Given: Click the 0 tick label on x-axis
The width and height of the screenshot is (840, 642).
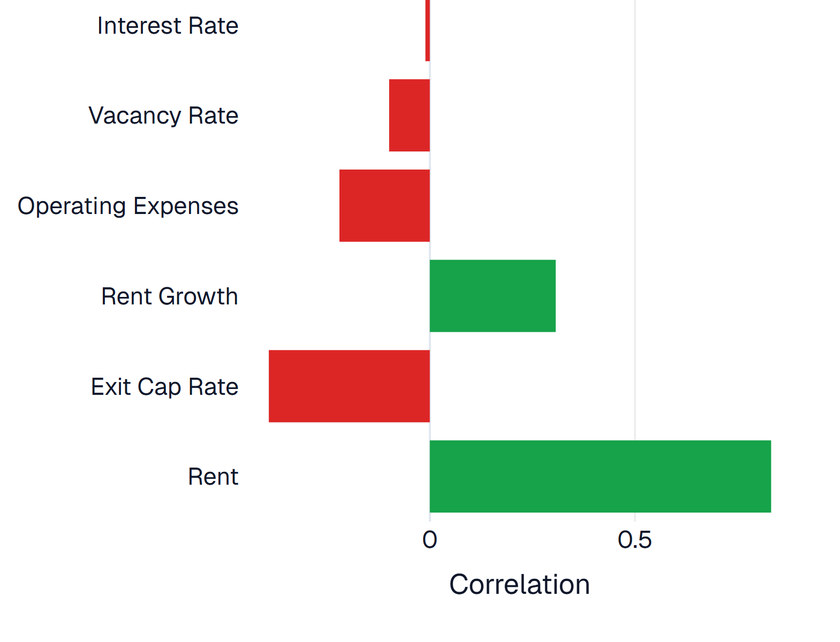Looking at the screenshot, I should click(x=429, y=540).
